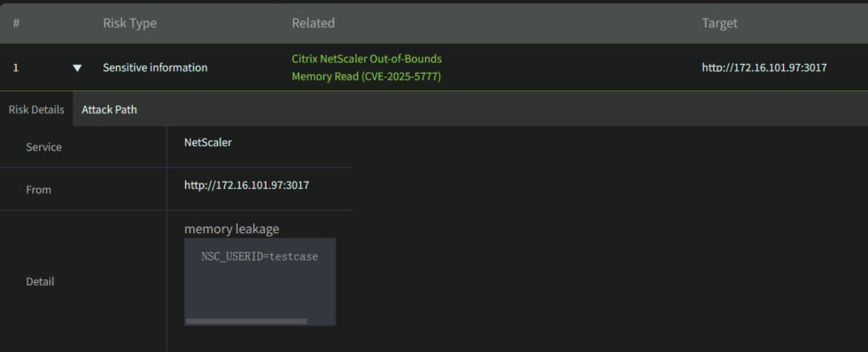Select row number 1 cell
The height and width of the screenshot is (352, 868).
(16, 67)
